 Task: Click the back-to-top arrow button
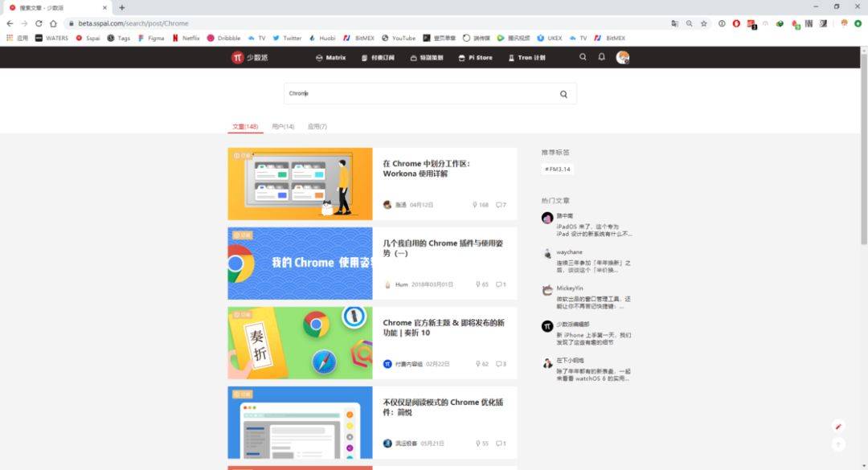[838, 444]
